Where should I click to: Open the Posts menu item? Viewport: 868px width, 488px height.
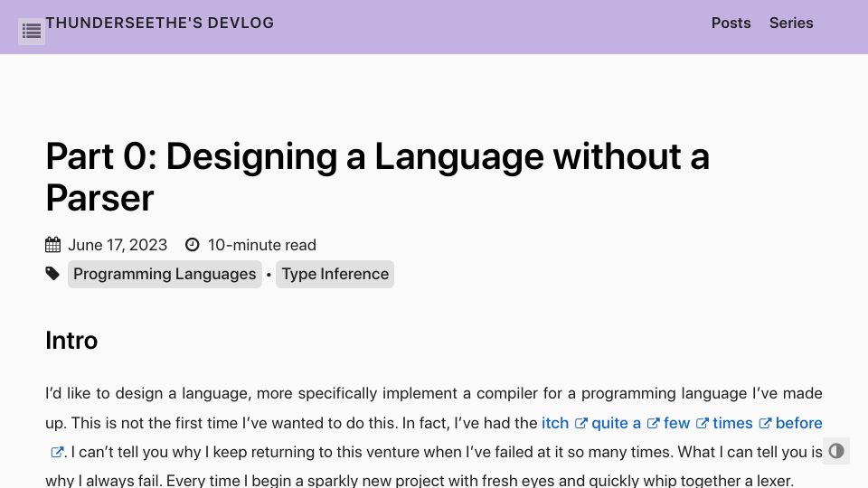tap(731, 23)
